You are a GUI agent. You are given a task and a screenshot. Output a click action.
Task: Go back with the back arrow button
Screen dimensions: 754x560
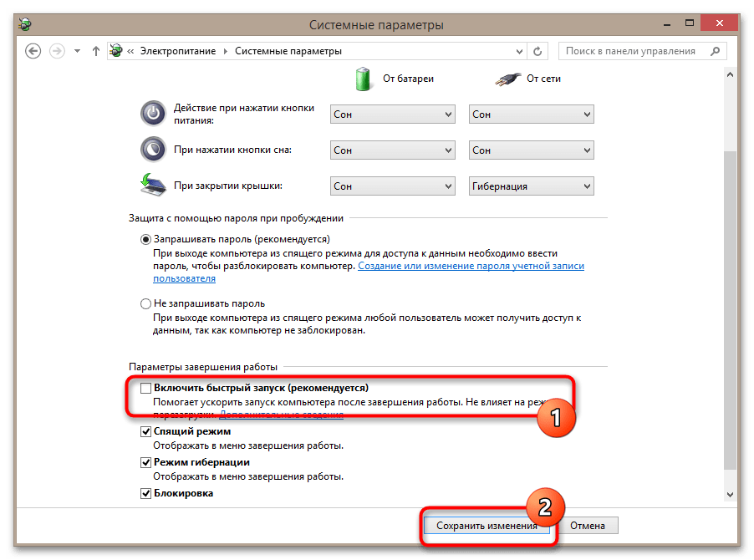tap(33, 51)
